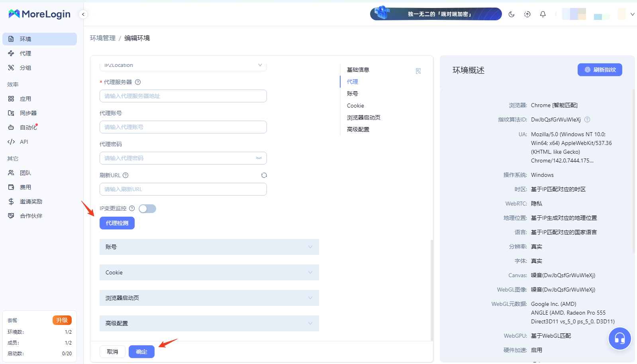Open 同步器 in the sidebar
637x364 pixels.
[28, 113]
